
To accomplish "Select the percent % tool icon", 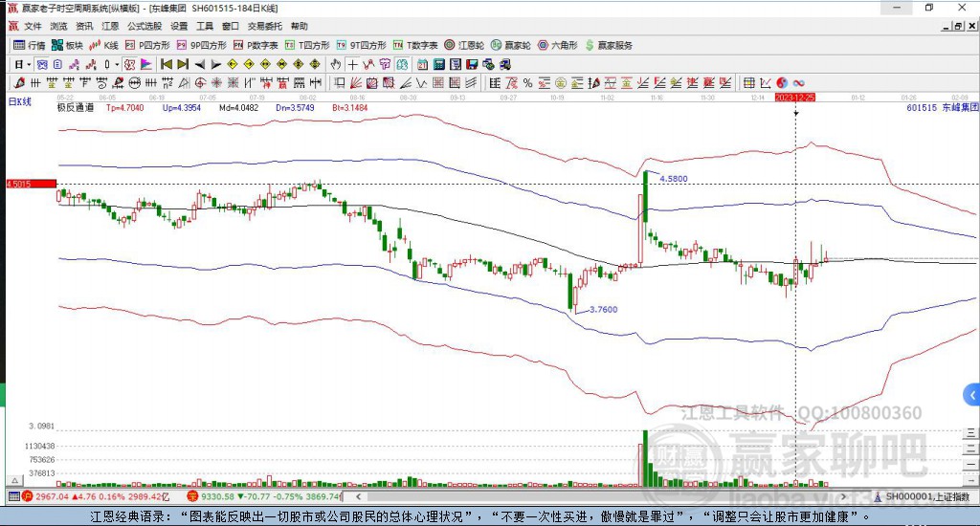I will click(528, 83).
